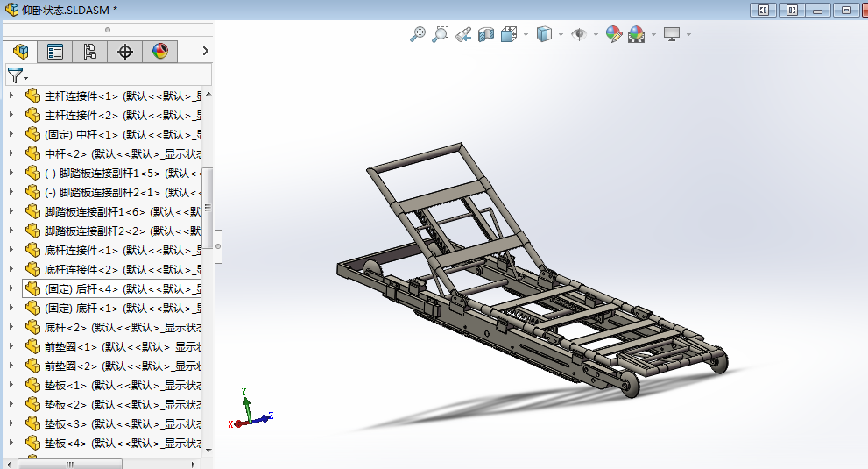Switch to the PropertyManager tab
Image resolution: width=868 pixels, height=469 pixels.
tap(55, 52)
